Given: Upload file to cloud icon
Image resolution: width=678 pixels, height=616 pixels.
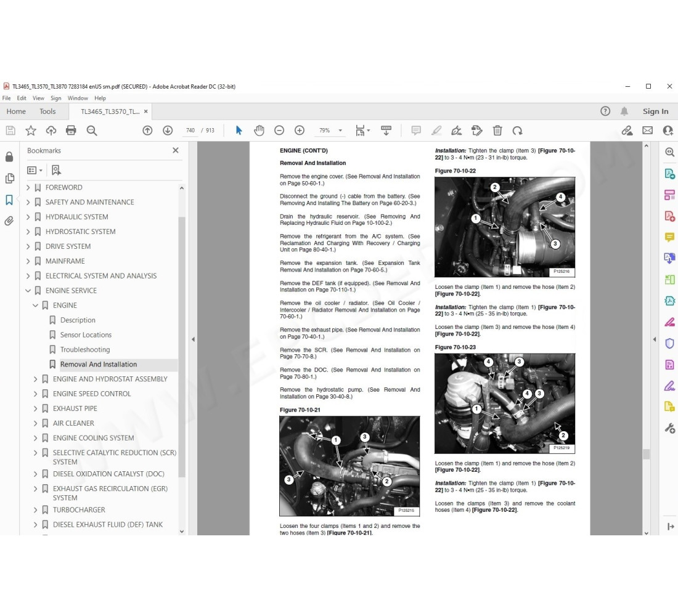Looking at the screenshot, I should click(51, 131).
